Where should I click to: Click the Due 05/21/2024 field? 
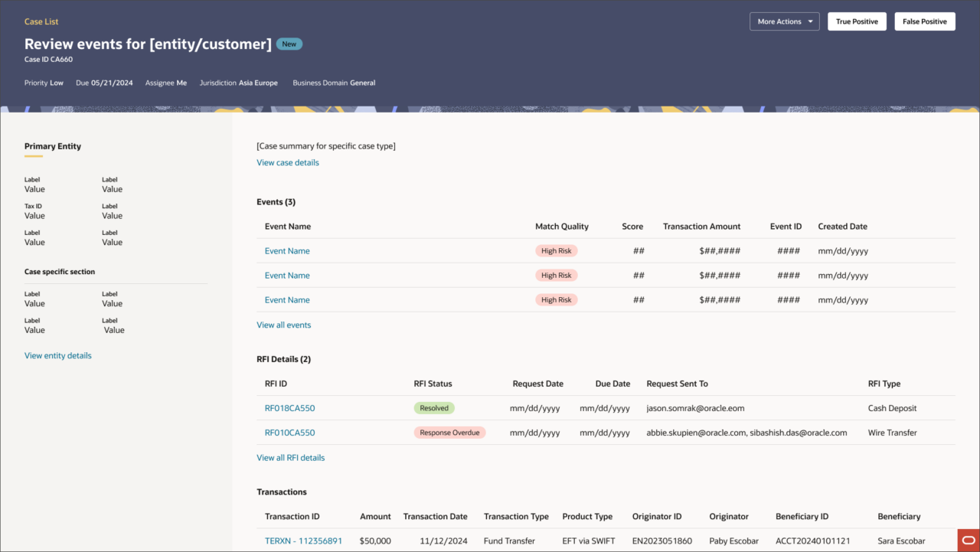coord(104,83)
